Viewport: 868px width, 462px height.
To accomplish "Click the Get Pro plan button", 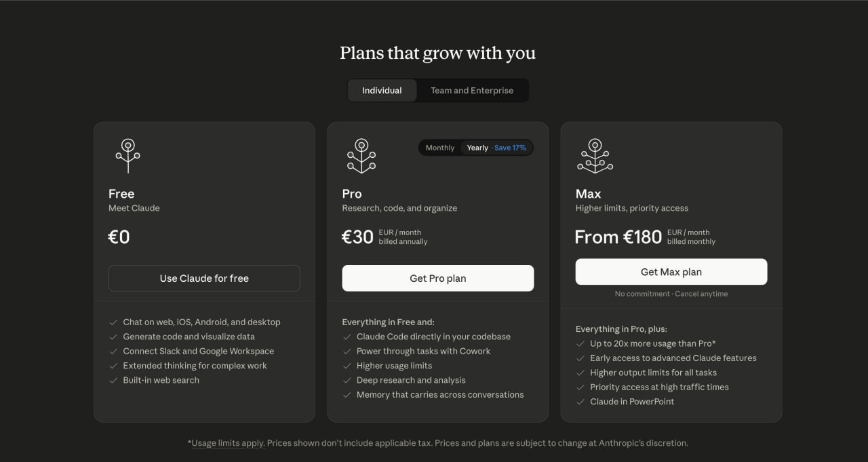I will pos(437,278).
